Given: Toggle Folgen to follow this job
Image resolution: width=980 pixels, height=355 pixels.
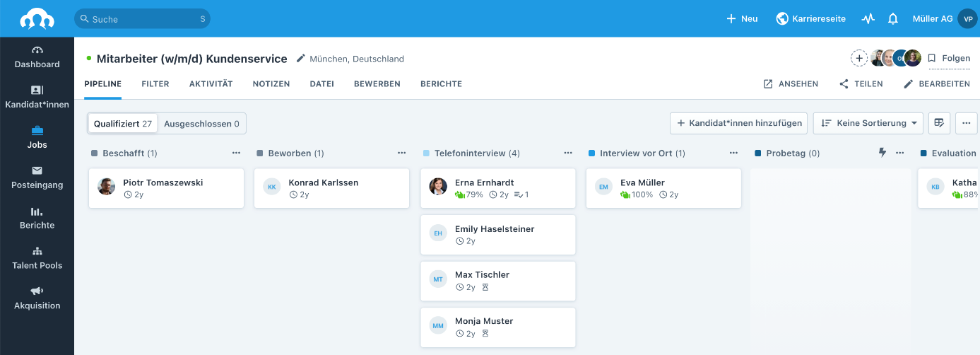Looking at the screenshot, I should [x=949, y=59].
